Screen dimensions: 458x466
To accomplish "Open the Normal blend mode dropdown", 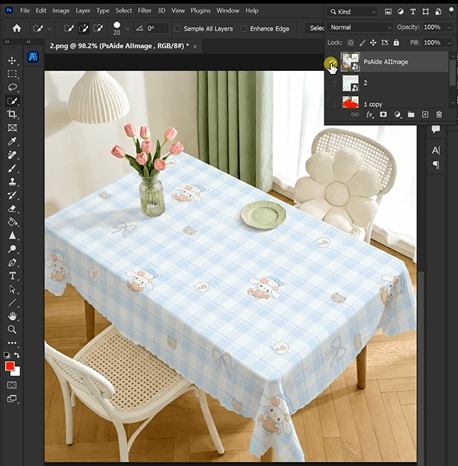I will 360,27.
